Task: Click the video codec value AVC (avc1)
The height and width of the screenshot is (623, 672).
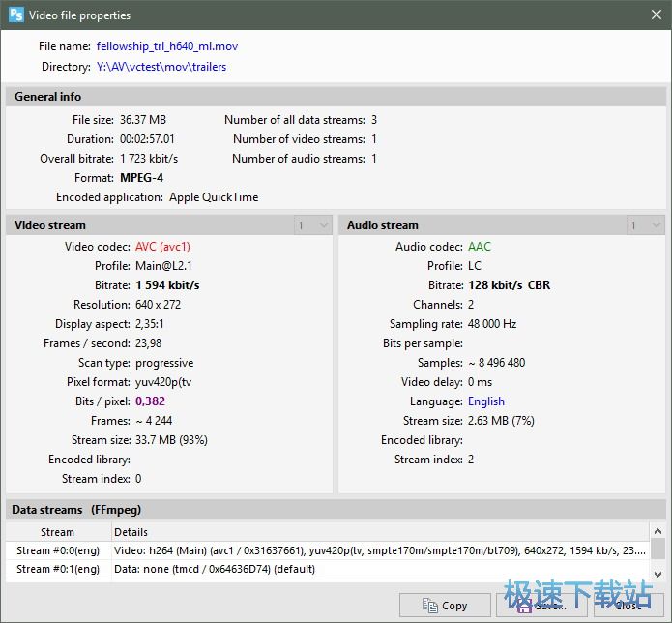Action: pos(162,247)
